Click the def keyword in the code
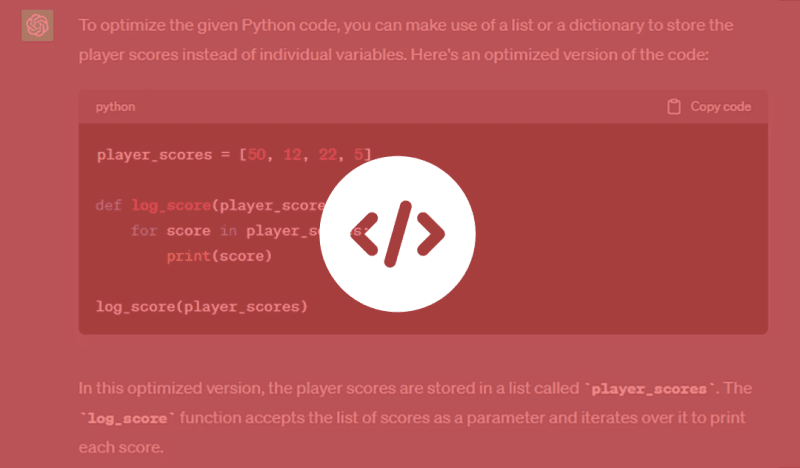Screen dimensions: 800x468 [108, 205]
